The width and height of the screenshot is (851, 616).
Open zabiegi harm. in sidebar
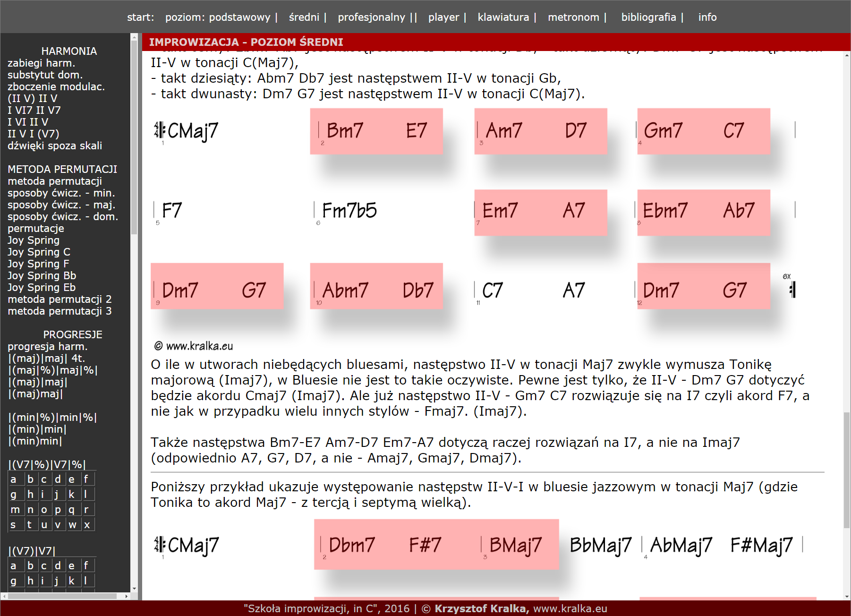41,63
